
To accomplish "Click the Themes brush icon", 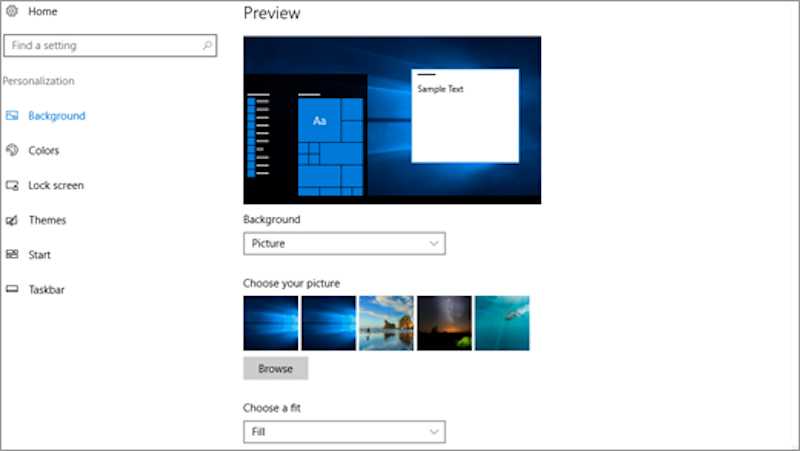I will [x=12, y=221].
